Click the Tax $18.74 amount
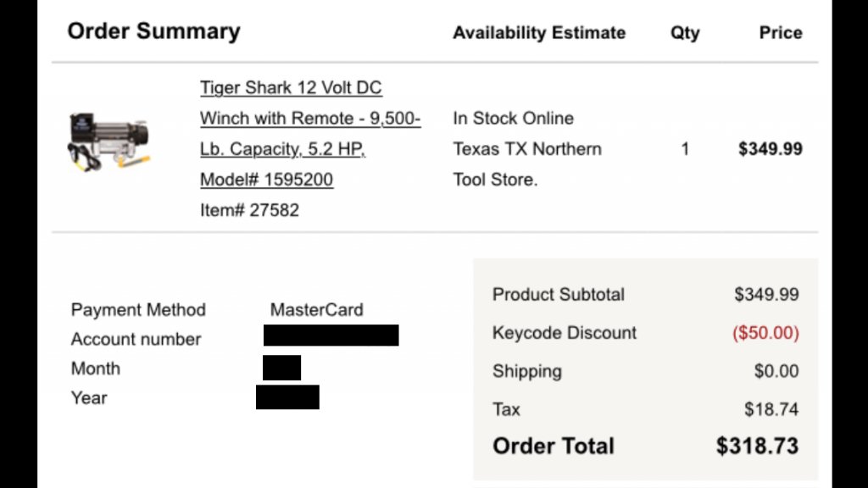This screenshot has width=868, height=488. click(771, 409)
